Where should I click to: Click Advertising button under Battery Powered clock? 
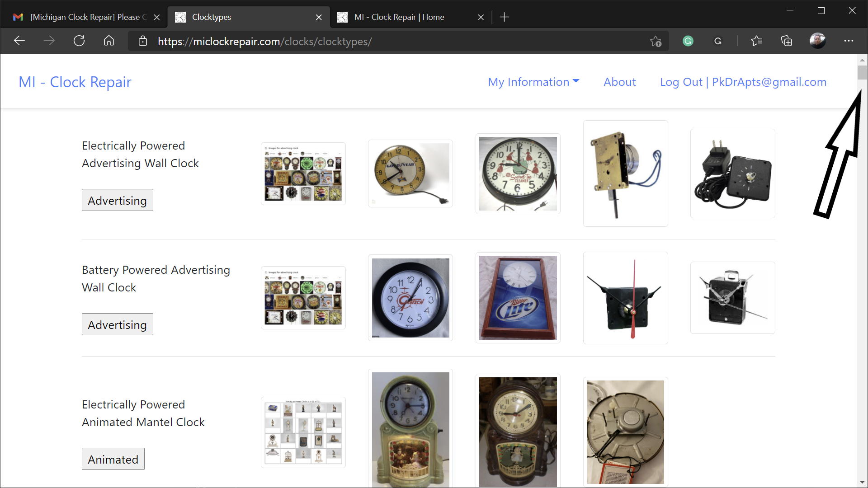117,324
